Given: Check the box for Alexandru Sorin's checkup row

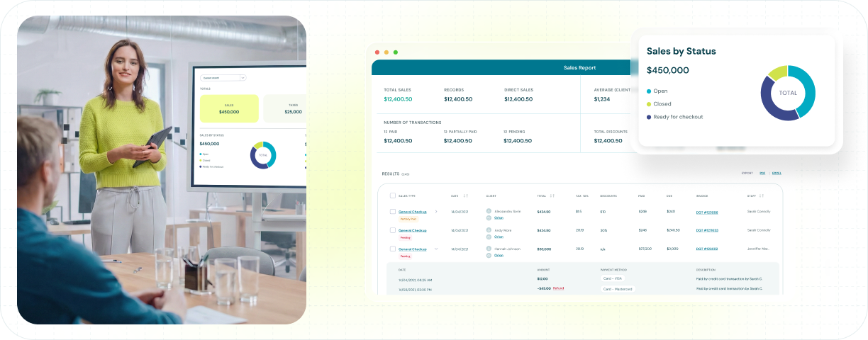Looking at the screenshot, I should click(393, 212).
